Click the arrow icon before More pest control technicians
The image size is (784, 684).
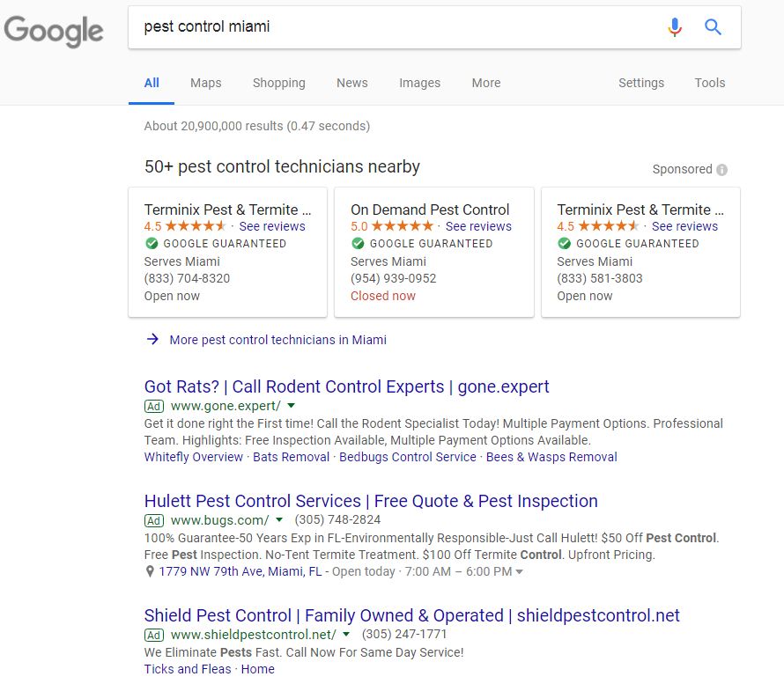(152, 340)
